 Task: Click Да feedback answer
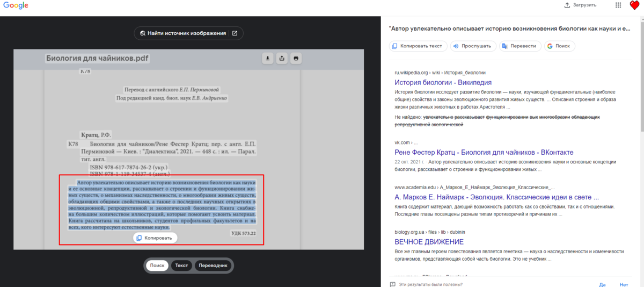coord(603,284)
